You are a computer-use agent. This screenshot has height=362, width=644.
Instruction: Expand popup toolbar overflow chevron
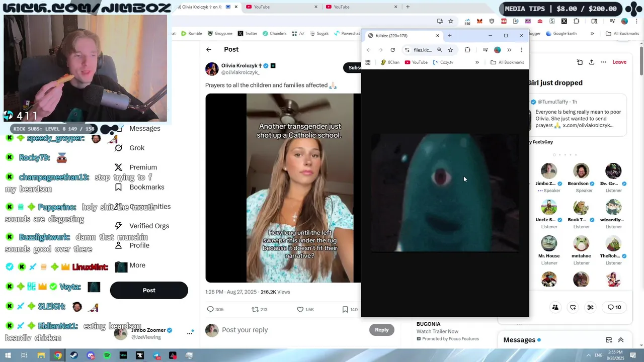(509, 50)
